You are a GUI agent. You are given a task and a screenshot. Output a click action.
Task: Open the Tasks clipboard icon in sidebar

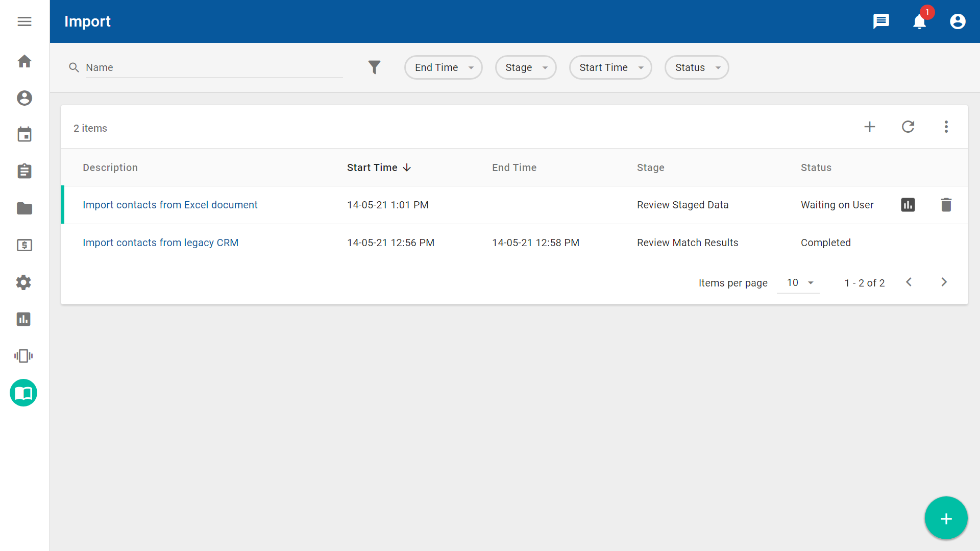click(x=24, y=171)
